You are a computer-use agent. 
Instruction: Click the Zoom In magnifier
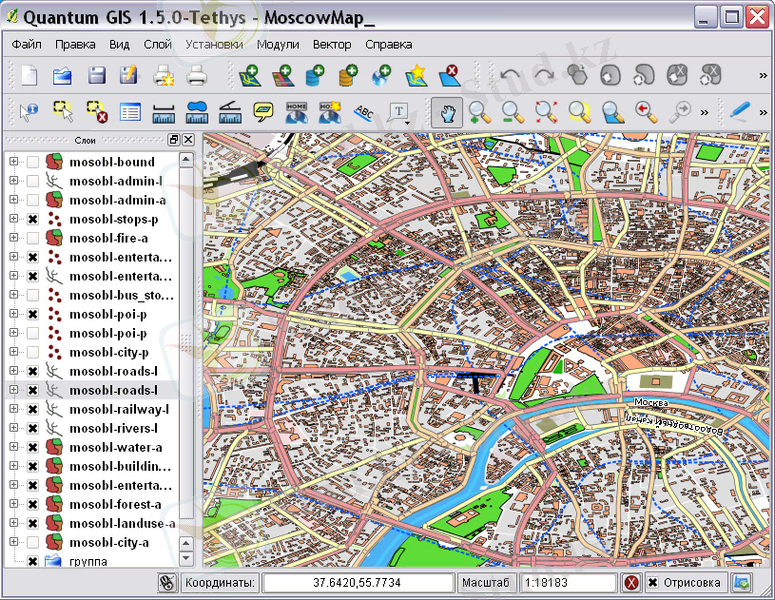tap(479, 113)
